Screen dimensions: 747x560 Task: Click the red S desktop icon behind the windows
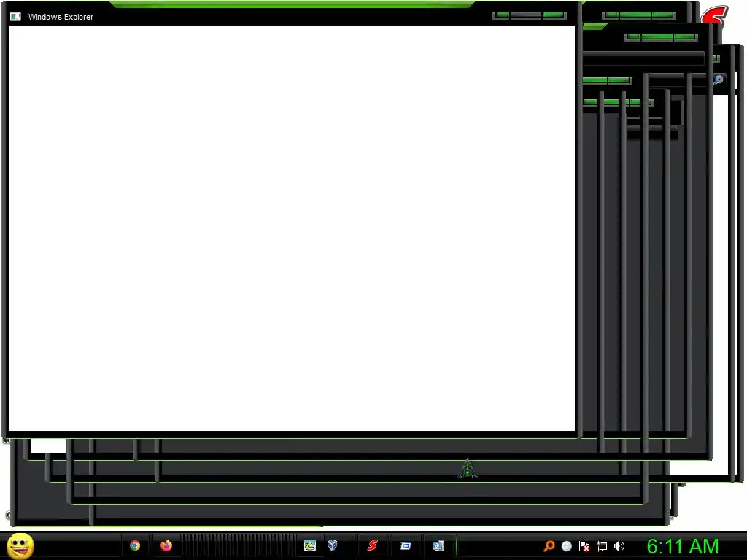click(x=715, y=15)
